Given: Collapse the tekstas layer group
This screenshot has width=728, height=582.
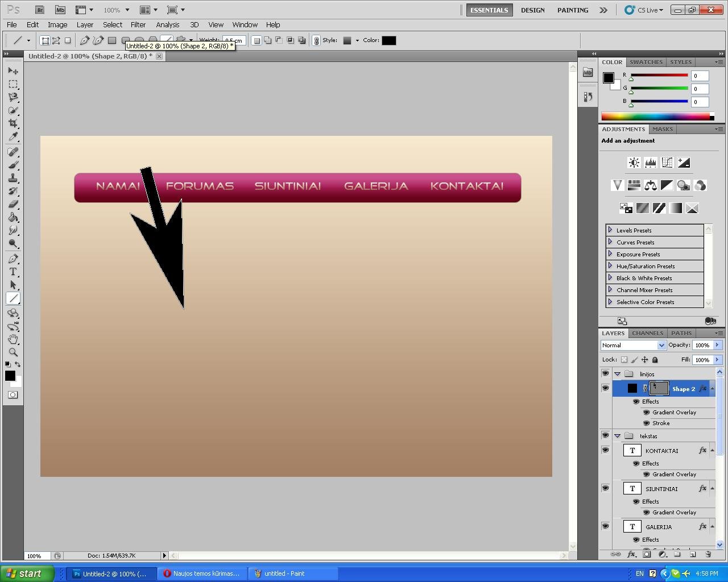Looking at the screenshot, I should pyautogui.click(x=618, y=436).
